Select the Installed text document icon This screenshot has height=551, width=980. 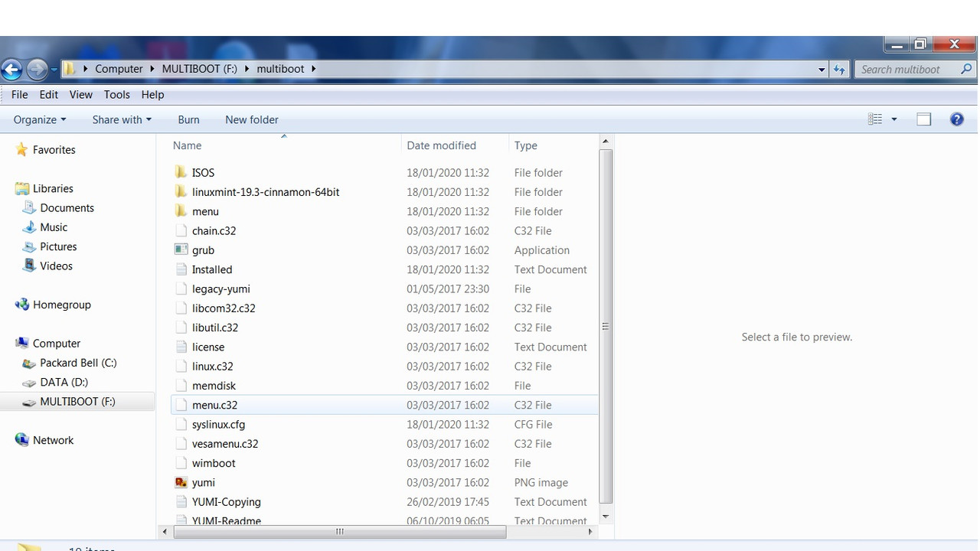(181, 269)
